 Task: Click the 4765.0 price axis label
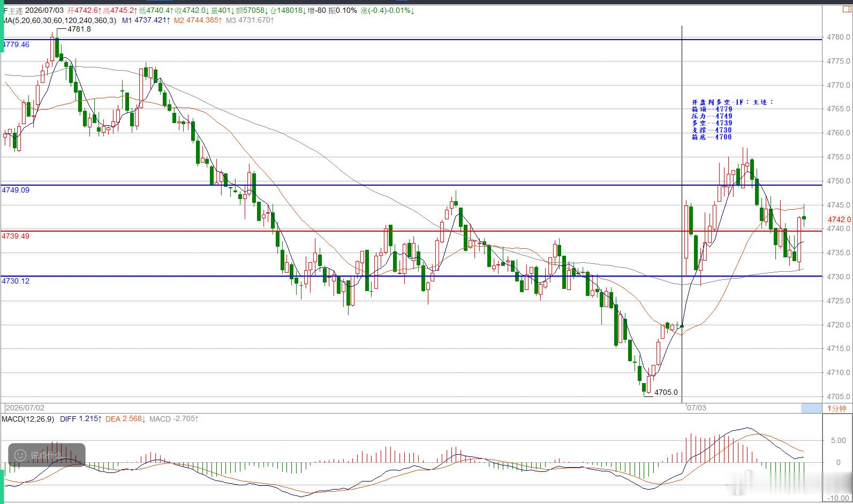[839, 109]
